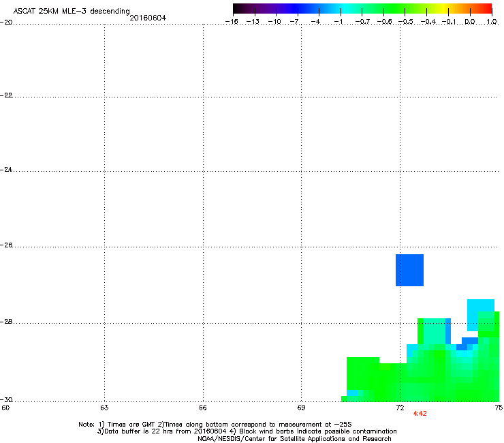504x443 pixels.
Task: Click the NOAA/NESDIS credit line
Action: coord(294,439)
